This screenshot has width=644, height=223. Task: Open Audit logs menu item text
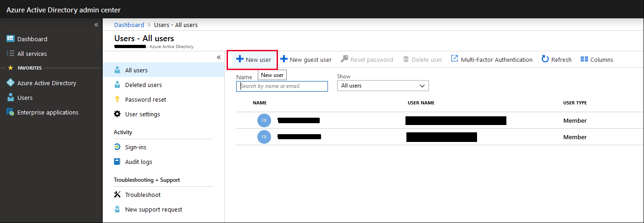tap(139, 162)
